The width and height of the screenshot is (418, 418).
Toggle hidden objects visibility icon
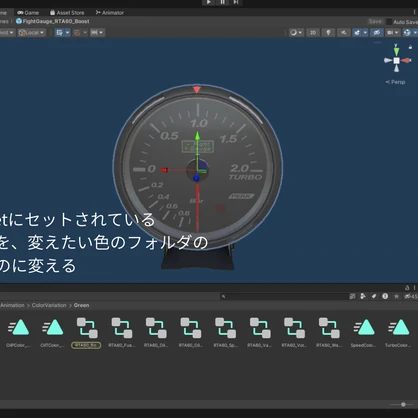coord(377,33)
